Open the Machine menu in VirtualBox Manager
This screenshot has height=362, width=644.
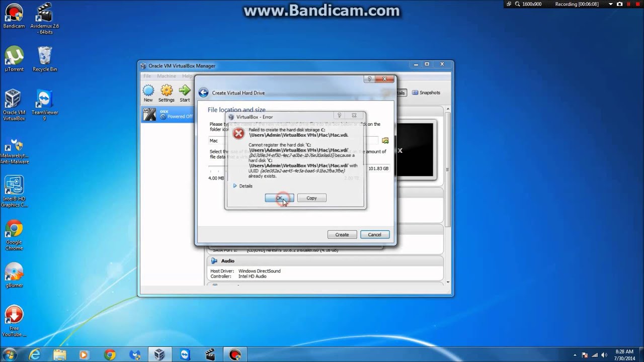click(x=167, y=76)
